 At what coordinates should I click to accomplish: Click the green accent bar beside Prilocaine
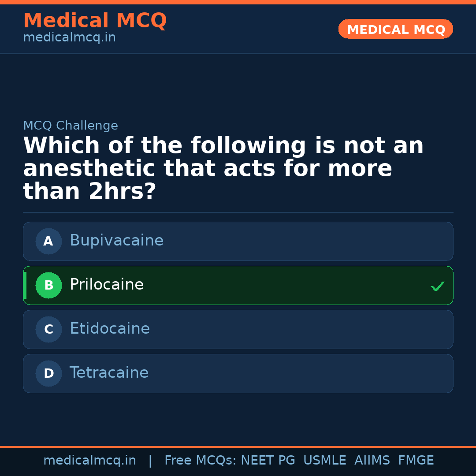coord(25,285)
